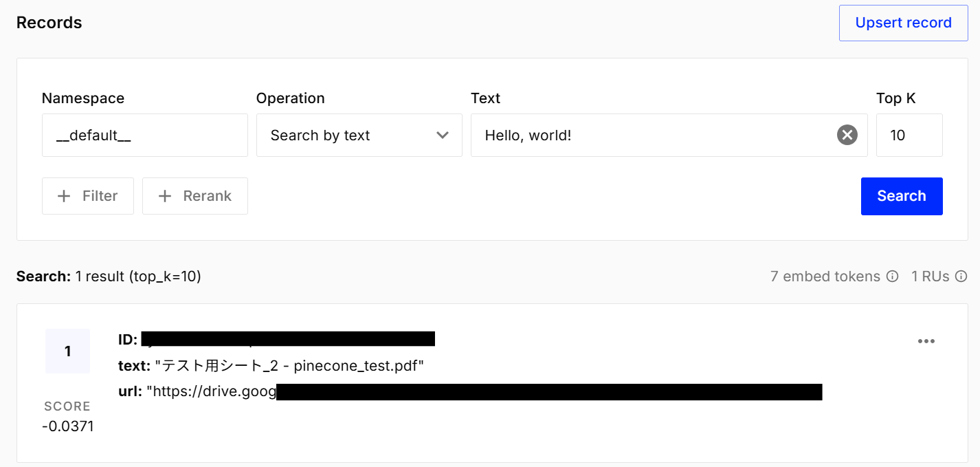
Task: Click the plus icon on Rerank
Action: pos(165,196)
